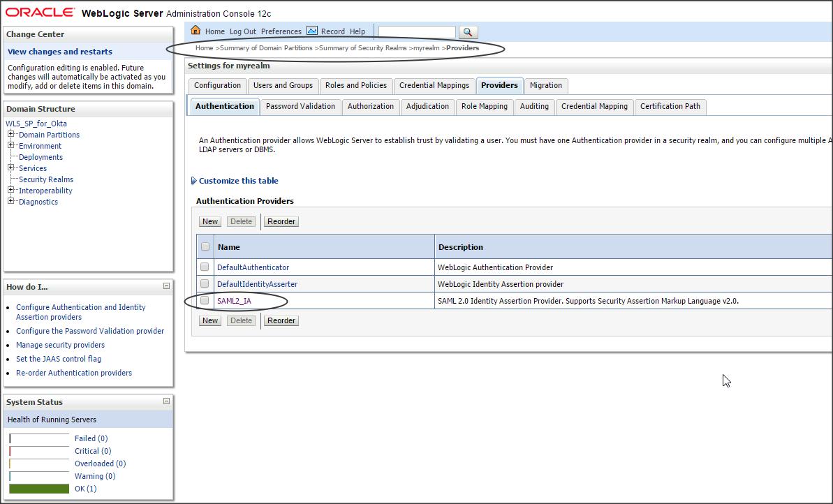The height and width of the screenshot is (504, 833).
Task: Click the top Reorder button
Action: tap(281, 221)
